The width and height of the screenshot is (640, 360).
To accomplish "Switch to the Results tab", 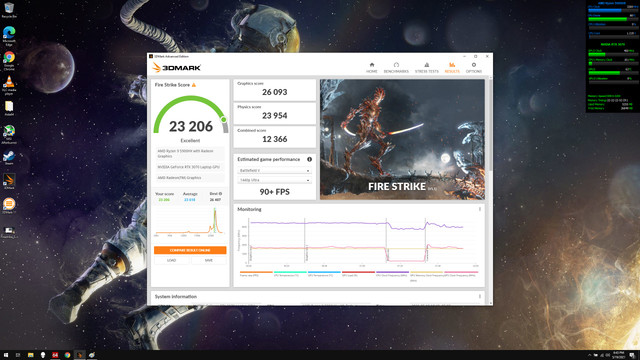I will click(x=452, y=67).
